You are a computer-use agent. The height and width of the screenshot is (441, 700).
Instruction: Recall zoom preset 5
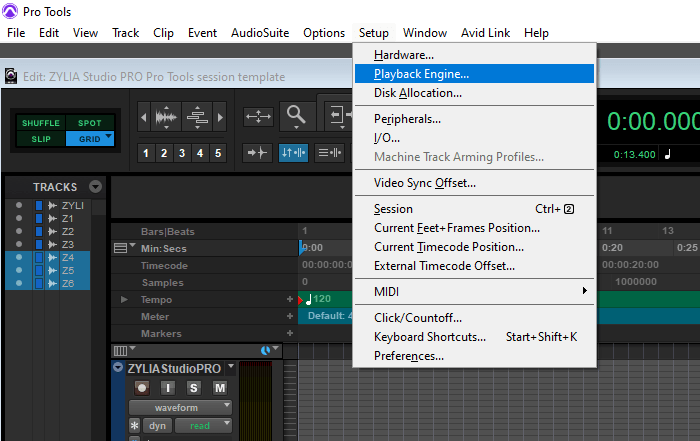click(218, 154)
